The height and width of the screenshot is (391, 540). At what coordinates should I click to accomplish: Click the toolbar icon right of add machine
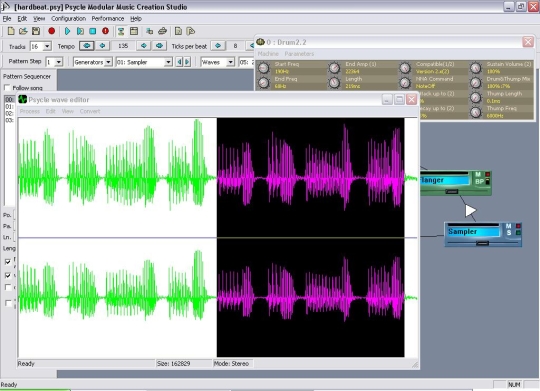[162, 31]
